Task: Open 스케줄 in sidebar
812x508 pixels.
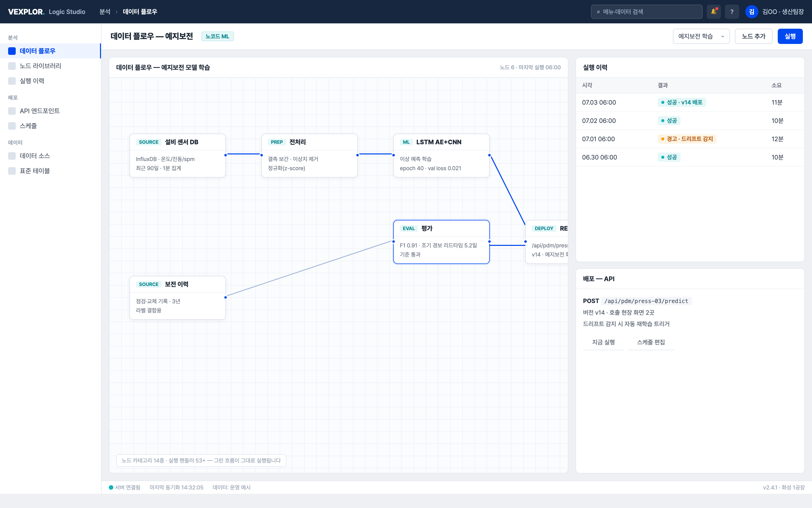Action: (x=50, y=126)
